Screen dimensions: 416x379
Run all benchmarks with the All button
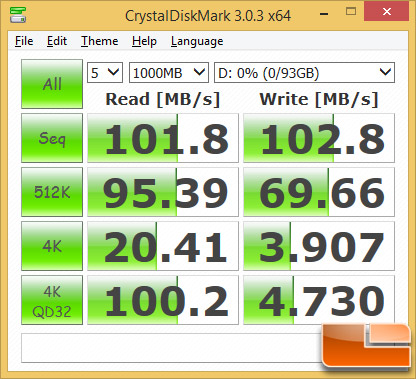(x=52, y=84)
